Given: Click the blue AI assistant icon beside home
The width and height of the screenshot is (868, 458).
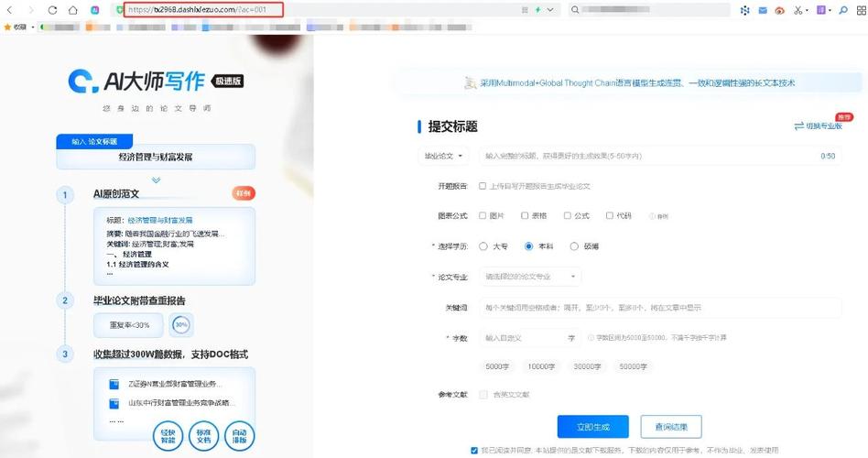Looking at the screenshot, I should [95, 10].
